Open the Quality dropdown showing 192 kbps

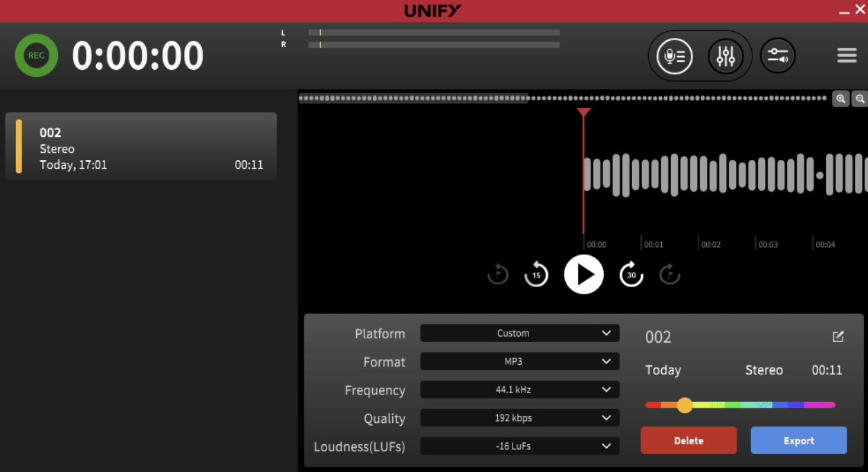click(x=519, y=418)
